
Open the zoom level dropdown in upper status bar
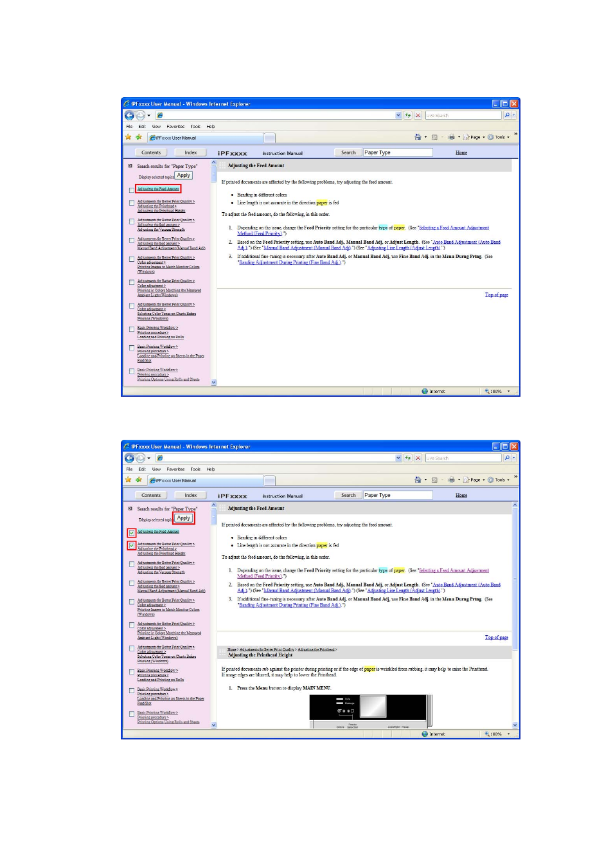coord(509,391)
